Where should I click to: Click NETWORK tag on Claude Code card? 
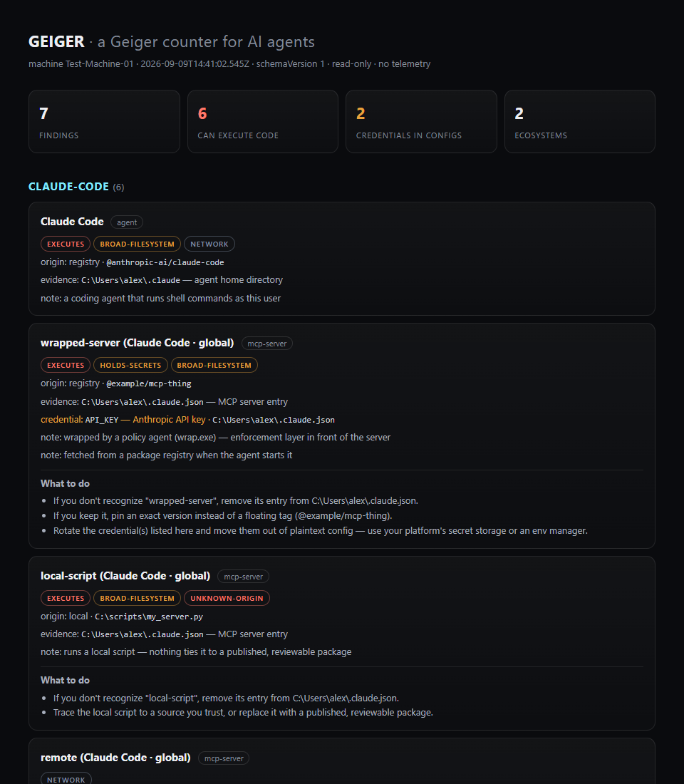(x=209, y=244)
